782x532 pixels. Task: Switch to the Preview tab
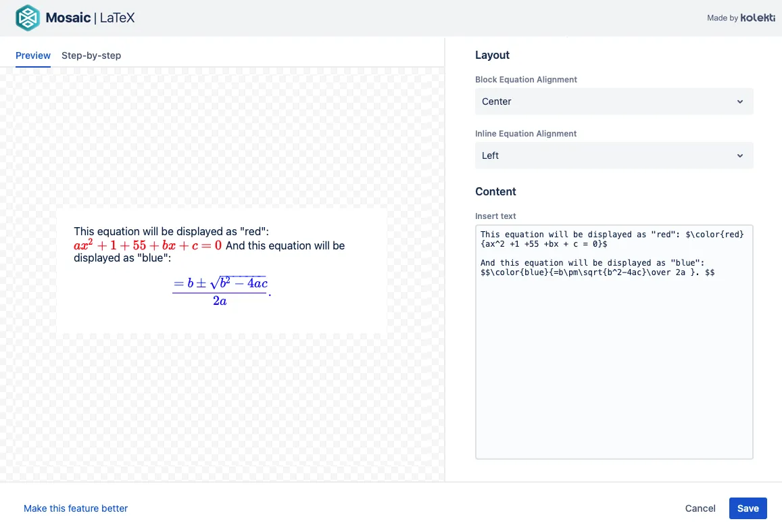(33, 55)
